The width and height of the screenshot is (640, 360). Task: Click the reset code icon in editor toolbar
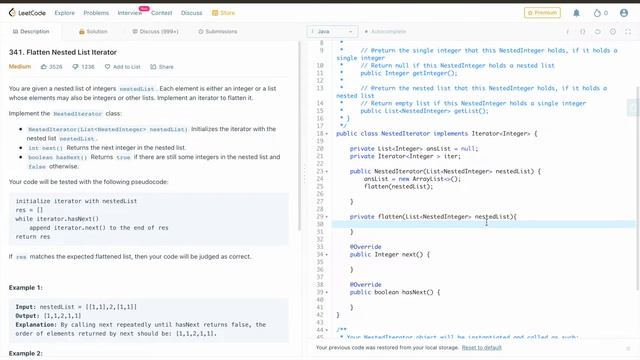click(598, 31)
